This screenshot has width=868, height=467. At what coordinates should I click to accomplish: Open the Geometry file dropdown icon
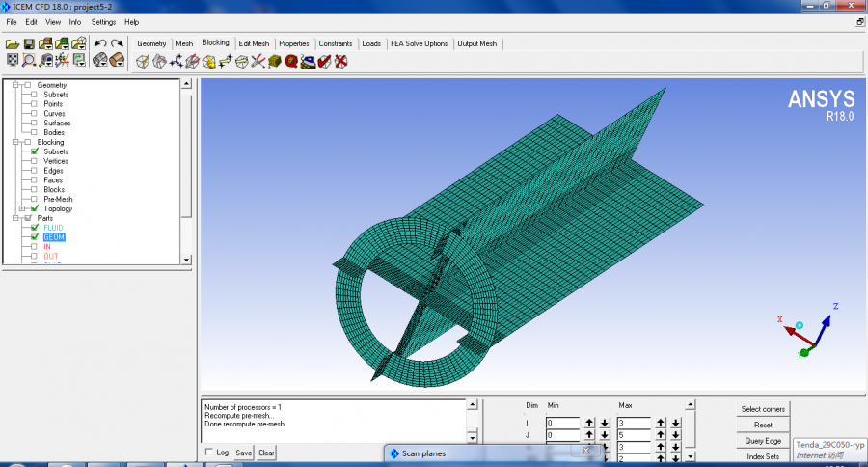[x=45, y=43]
